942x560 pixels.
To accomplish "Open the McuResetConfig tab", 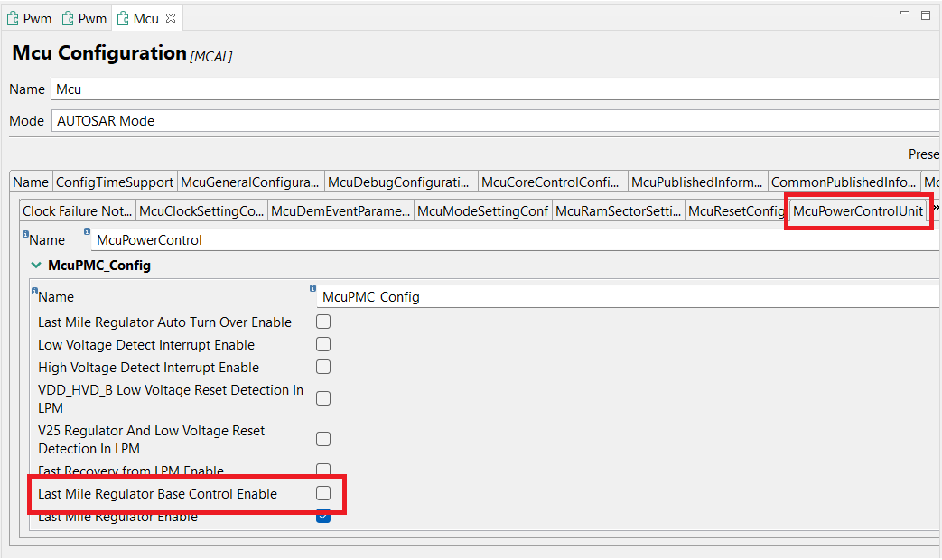I will click(x=738, y=210).
